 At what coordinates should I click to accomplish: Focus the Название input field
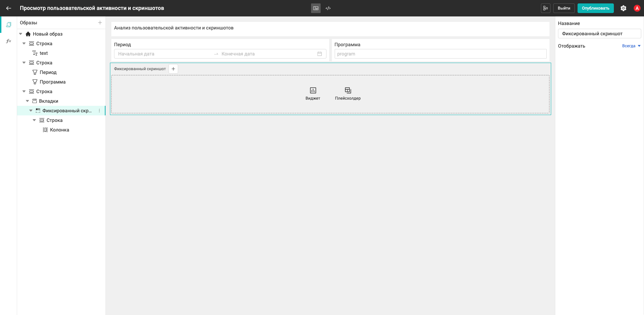click(599, 34)
